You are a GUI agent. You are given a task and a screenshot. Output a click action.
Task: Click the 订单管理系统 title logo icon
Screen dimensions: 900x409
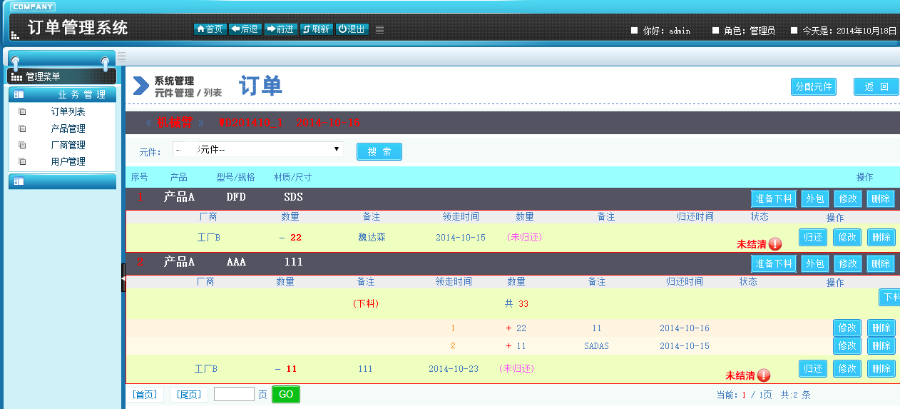click(x=15, y=35)
